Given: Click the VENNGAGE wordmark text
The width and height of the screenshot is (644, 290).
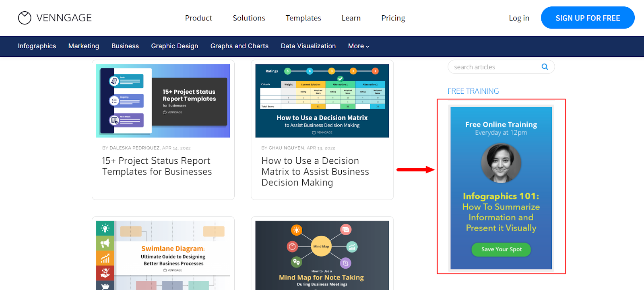Looking at the screenshot, I should (64, 18).
